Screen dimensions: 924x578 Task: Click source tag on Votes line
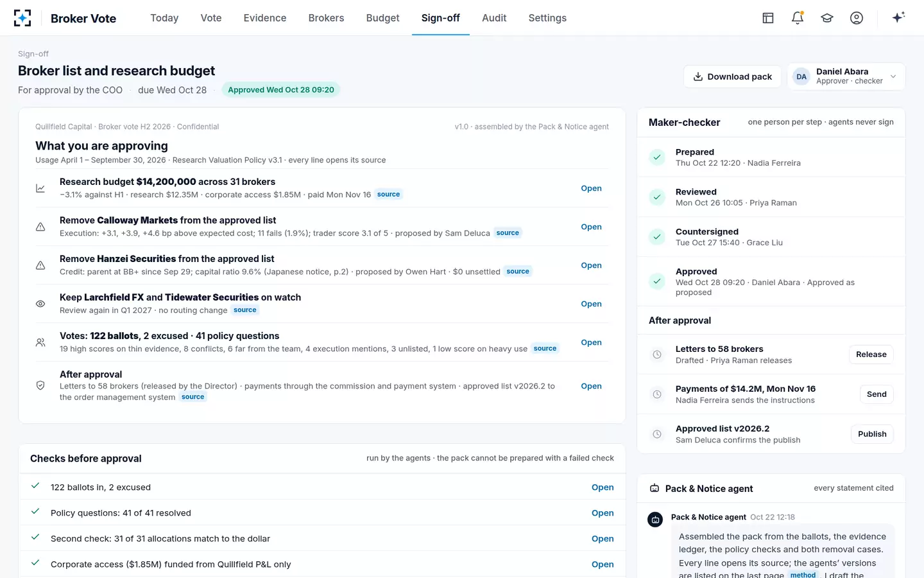[545, 349]
